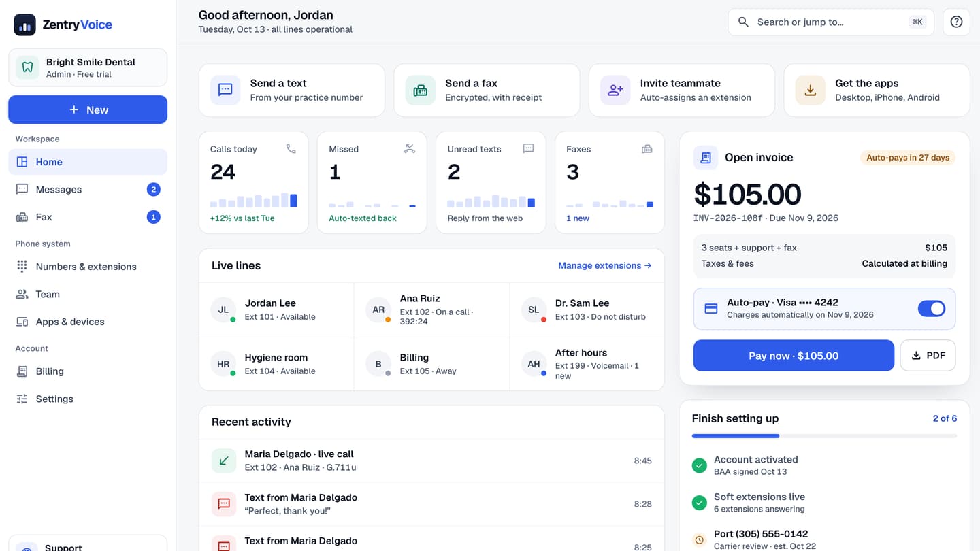Image resolution: width=980 pixels, height=551 pixels.
Task: Click the JL avatar for Jordan Lee
Action: [x=223, y=310]
